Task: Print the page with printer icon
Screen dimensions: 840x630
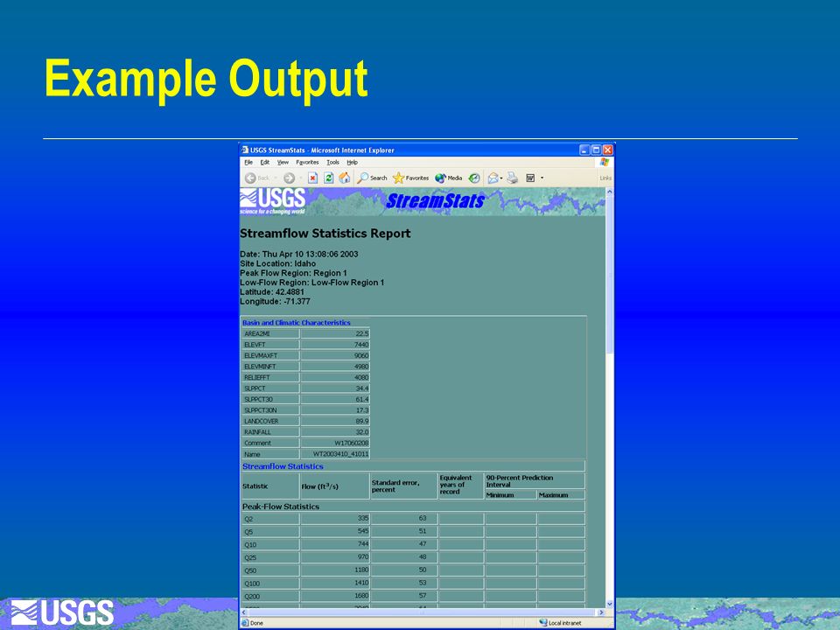Action: point(513,178)
